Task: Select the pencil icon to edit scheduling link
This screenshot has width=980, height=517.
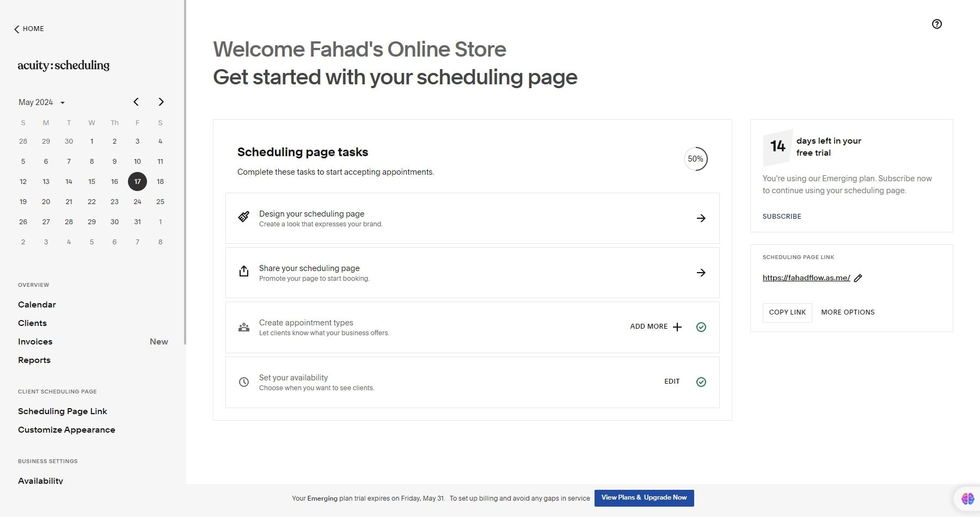Action: pos(859,278)
